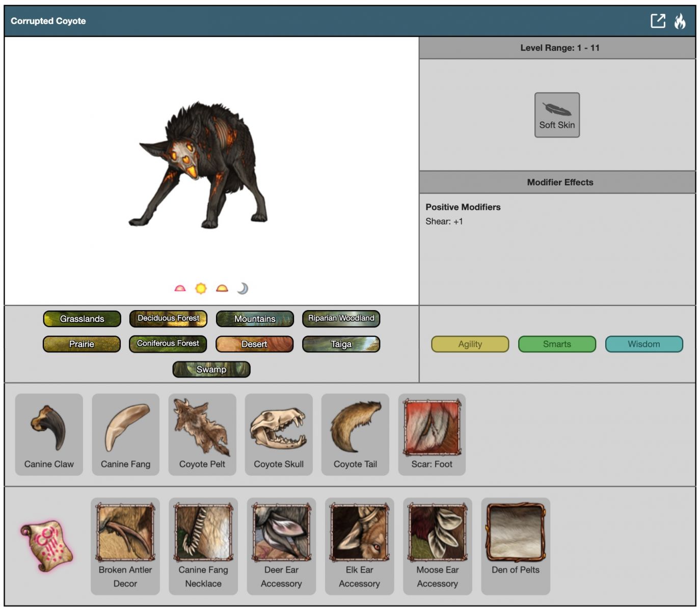Click the Grasslands biome tag
The image size is (700, 610).
(x=82, y=319)
